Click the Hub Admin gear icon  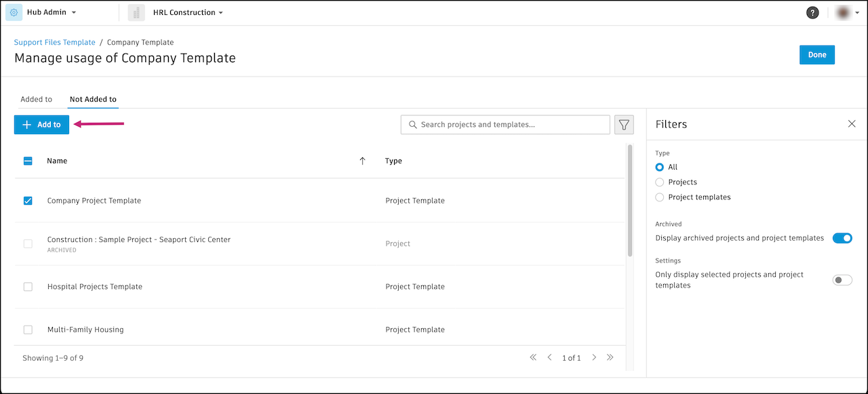(13, 12)
